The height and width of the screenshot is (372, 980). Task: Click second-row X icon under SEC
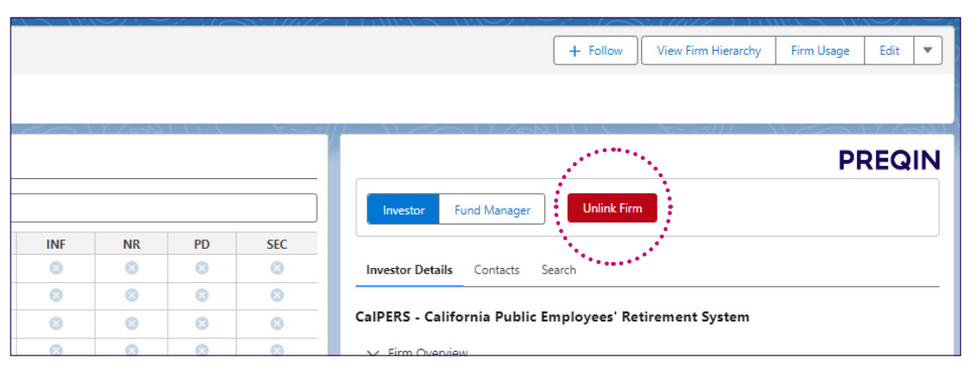[276, 295]
